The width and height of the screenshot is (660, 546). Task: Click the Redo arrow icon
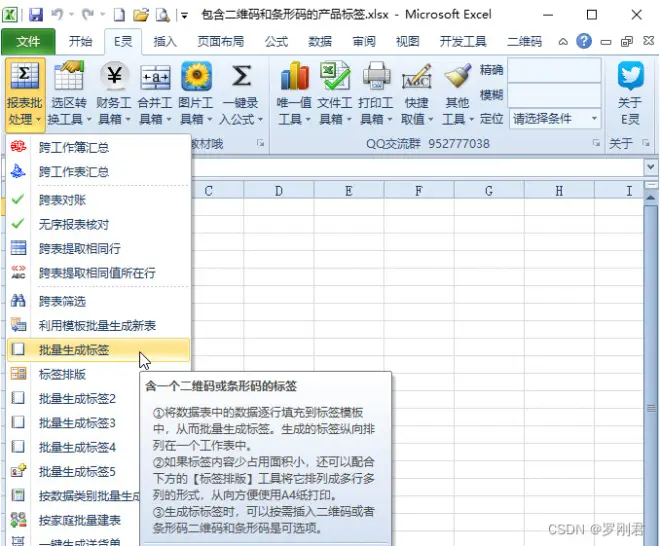(x=88, y=15)
